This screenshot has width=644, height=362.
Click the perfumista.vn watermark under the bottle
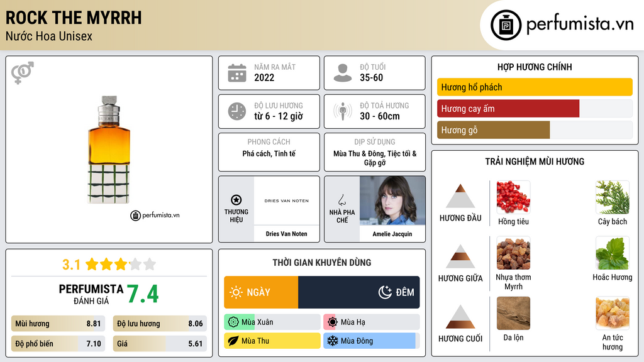pyautogui.click(x=155, y=215)
